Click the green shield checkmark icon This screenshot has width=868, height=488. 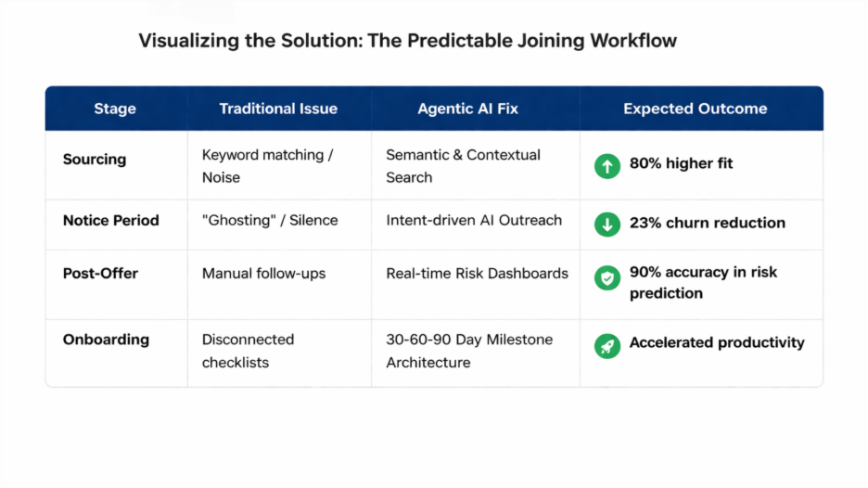[607, 277]
